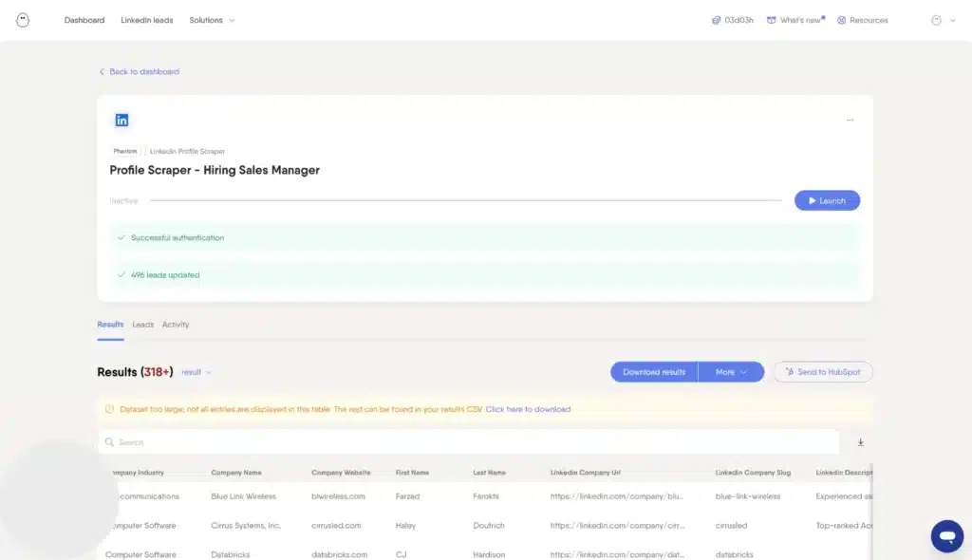Launch the Profile Scraper phantom

point(827,200)
